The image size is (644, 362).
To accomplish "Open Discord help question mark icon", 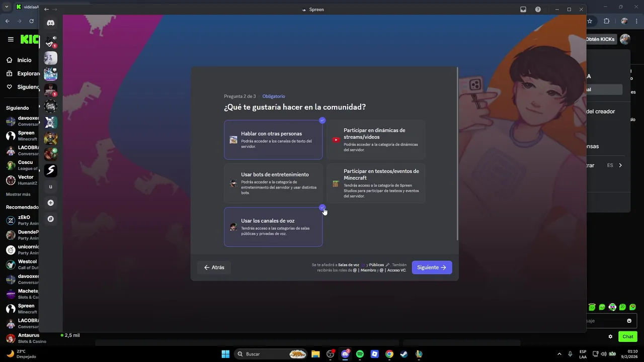I will coord(538,10).
